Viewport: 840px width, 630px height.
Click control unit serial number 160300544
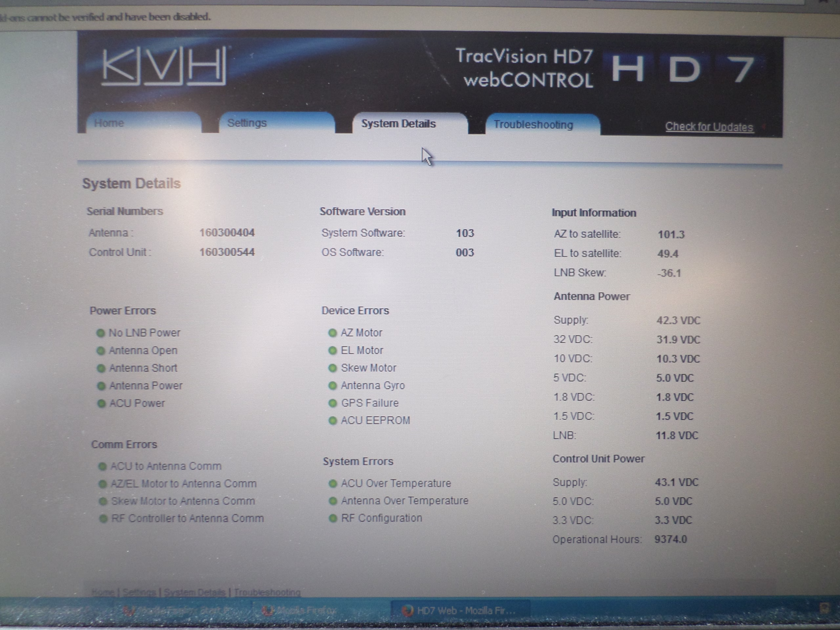(x=227, y=252)
